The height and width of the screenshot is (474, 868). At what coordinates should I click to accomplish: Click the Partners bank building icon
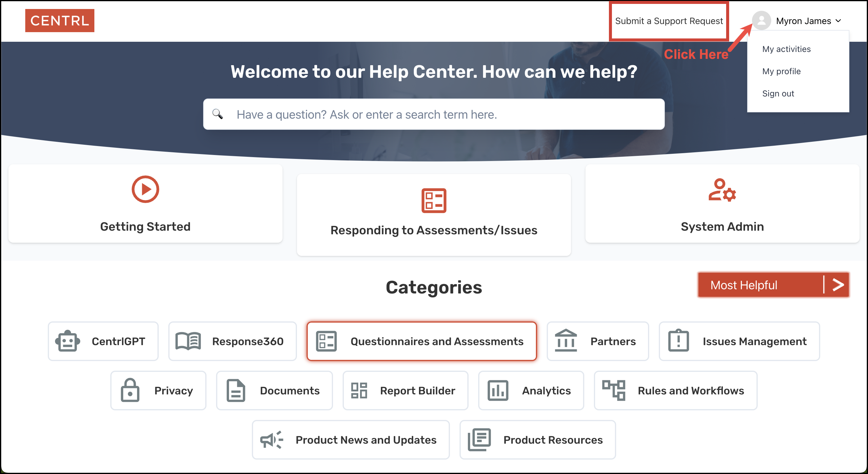coord(566,340)
